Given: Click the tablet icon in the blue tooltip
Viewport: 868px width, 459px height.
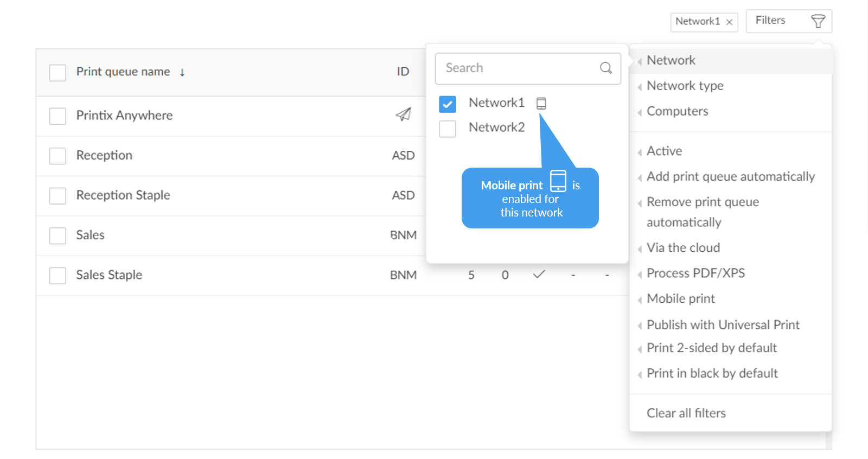Looking at the screenshot, I should pyautogui.click(x=558, y=181).
